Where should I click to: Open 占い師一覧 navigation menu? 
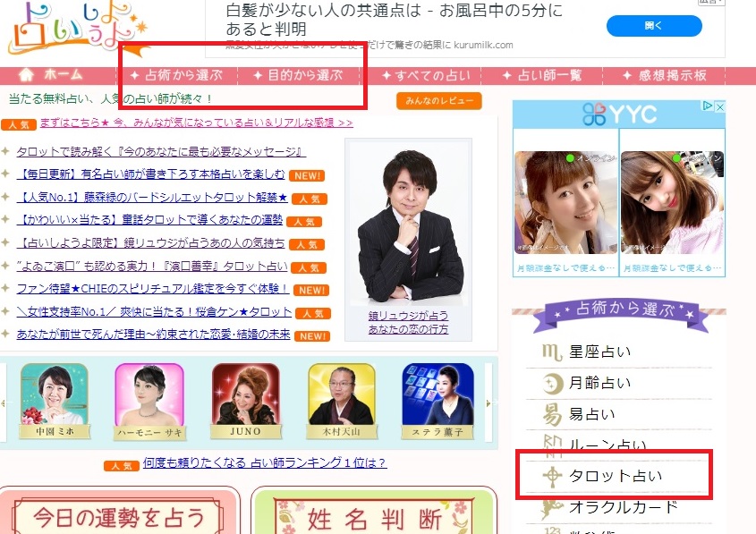coord(542,76)
